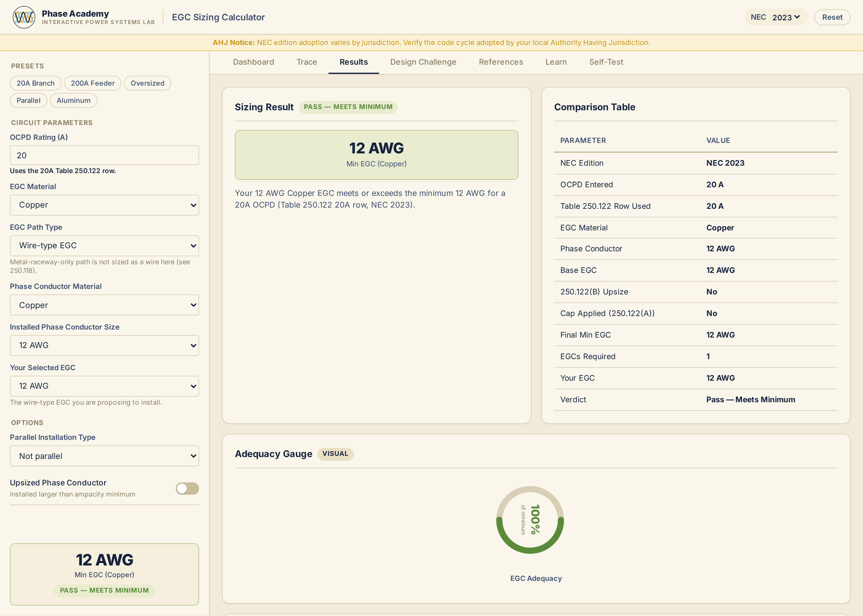Open Installed Phase Conductor Size dropdown

[104, 345]
